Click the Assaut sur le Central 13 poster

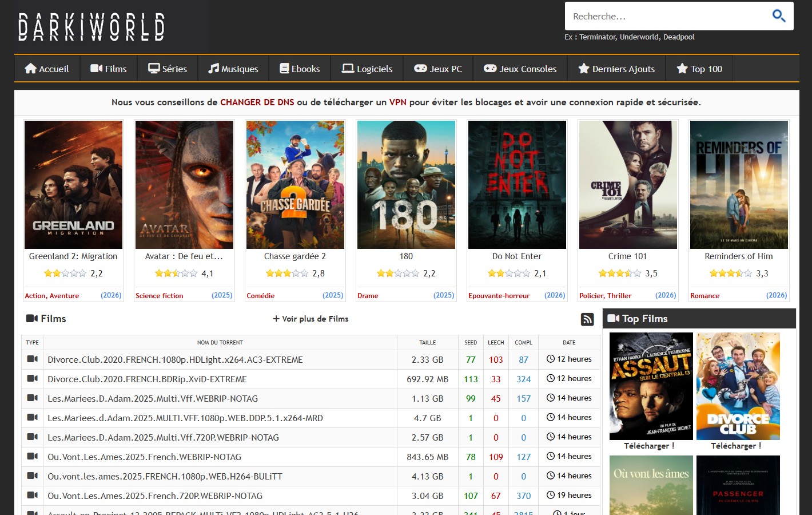[x=651, y=386]
